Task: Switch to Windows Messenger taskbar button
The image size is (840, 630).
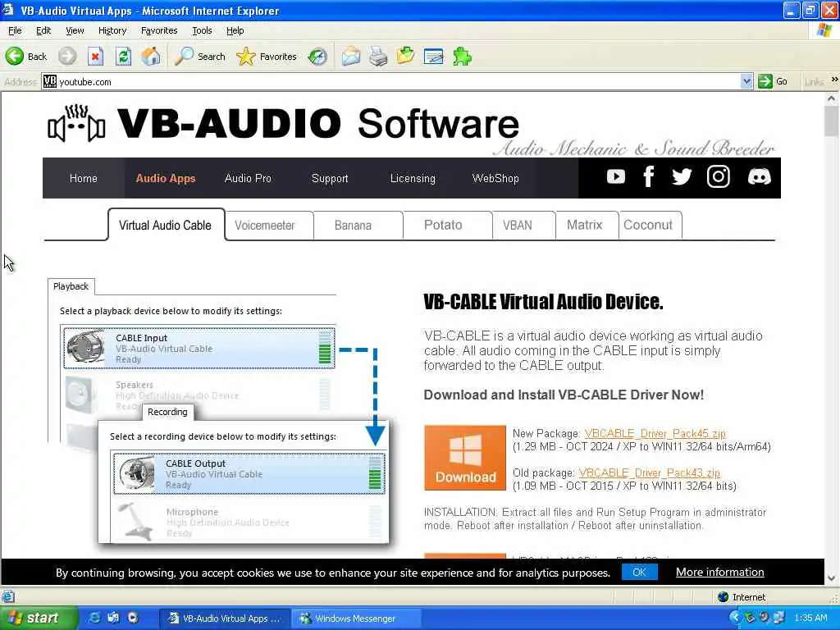Action: [356, 619]
